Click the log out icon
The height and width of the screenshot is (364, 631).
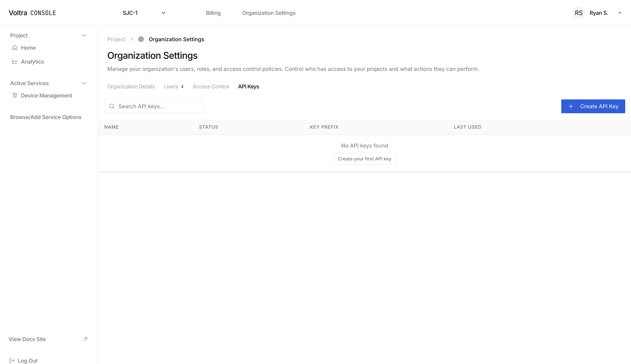12,361
